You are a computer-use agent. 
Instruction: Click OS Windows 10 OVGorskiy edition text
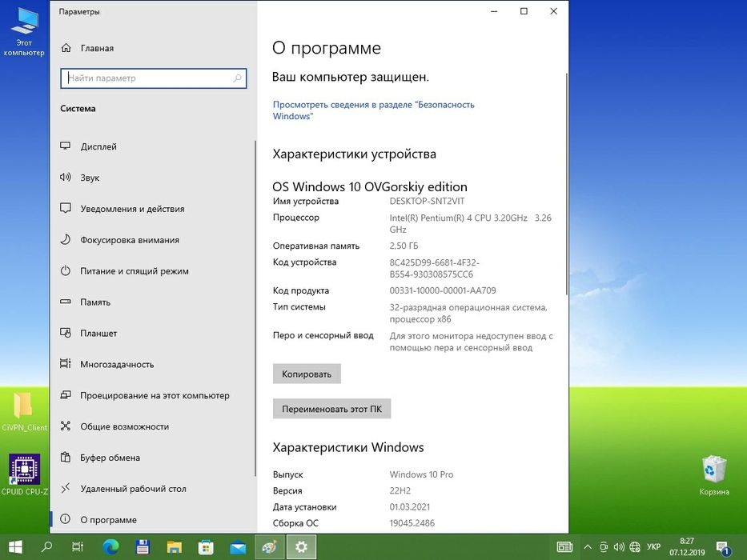coord(370,186)
